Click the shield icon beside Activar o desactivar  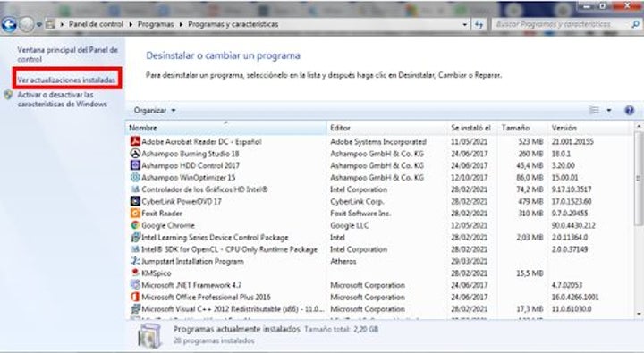(x=8, y=95)
